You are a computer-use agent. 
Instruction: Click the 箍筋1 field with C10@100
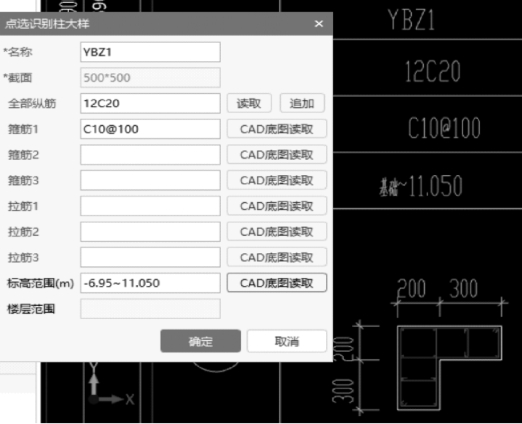[x=150, y=129]
